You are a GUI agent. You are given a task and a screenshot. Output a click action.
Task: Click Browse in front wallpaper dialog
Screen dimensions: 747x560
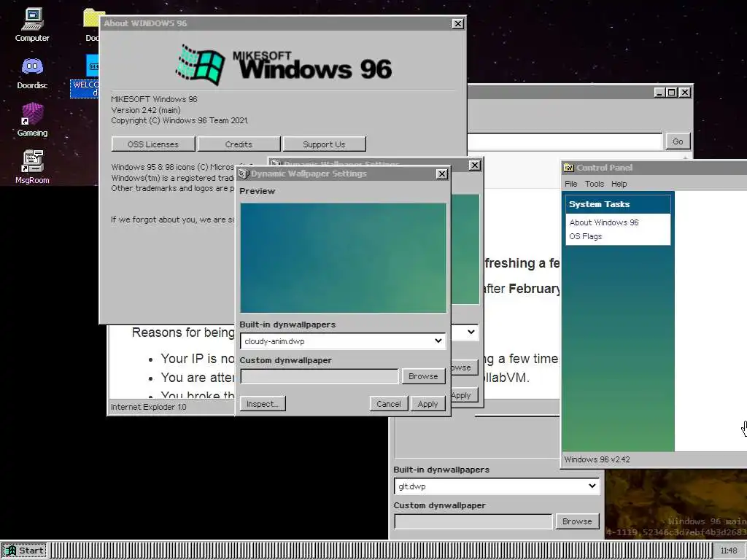[x=423, y=376]
